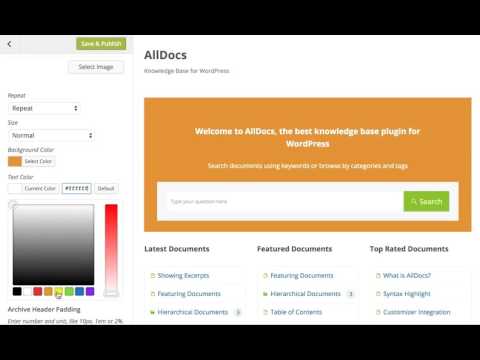Open Featuring Documents in Featured Documents list
480x360 pixels.
(x=302, y=275)
